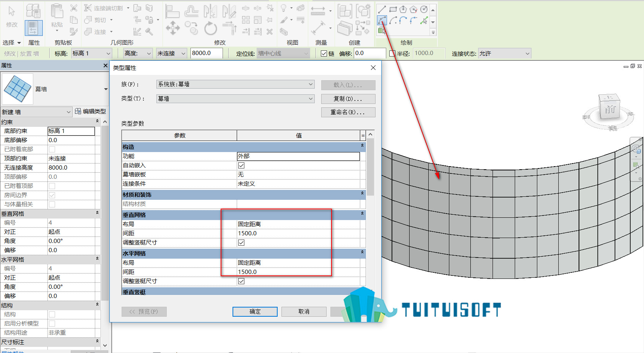Click the Create Group icon
The image size is (644, 353).
click(363, 11)
